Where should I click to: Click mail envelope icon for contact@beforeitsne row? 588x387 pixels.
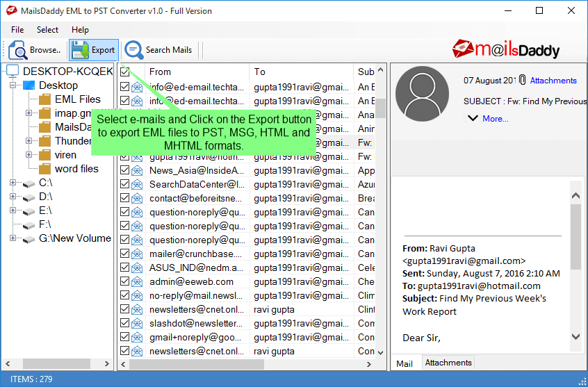137,199
